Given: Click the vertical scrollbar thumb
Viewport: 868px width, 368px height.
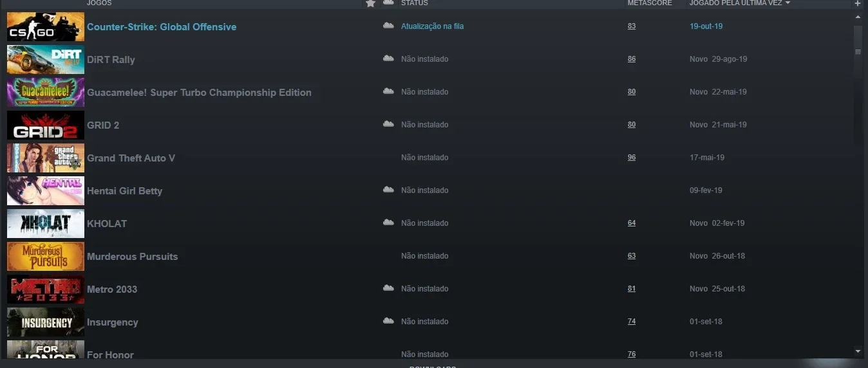Looking at the screenshot, I should (x=857, y=51).
